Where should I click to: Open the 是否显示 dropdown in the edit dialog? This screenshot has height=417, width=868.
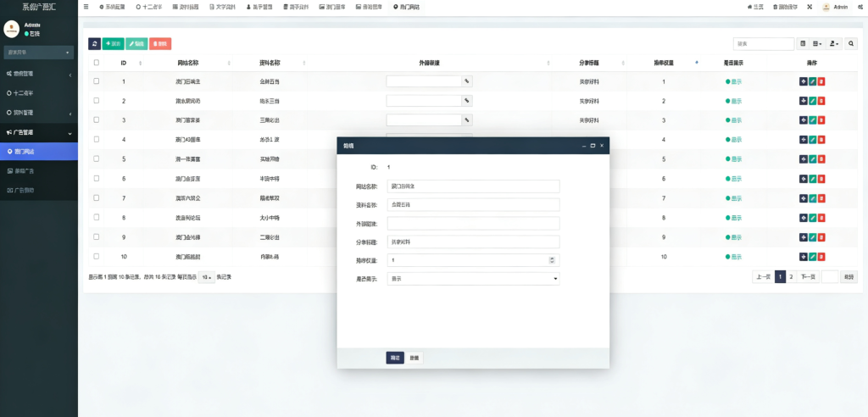coord(473,279)
